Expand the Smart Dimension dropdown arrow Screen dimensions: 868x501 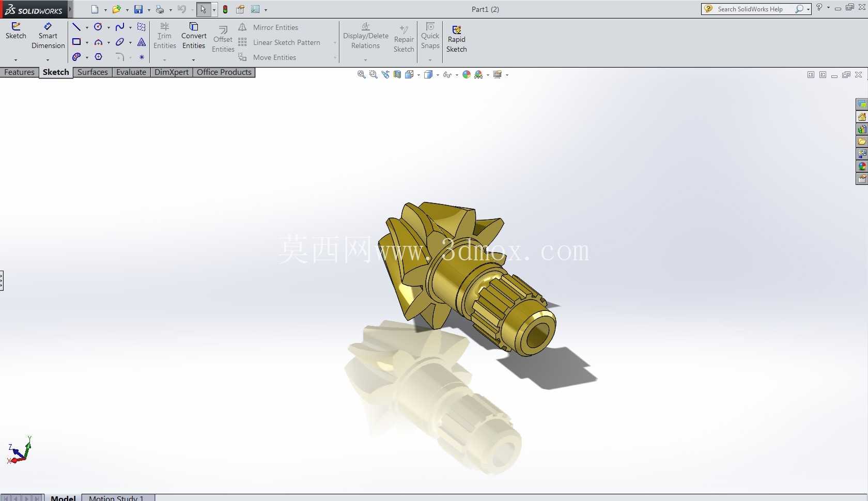tap(48, 60)
